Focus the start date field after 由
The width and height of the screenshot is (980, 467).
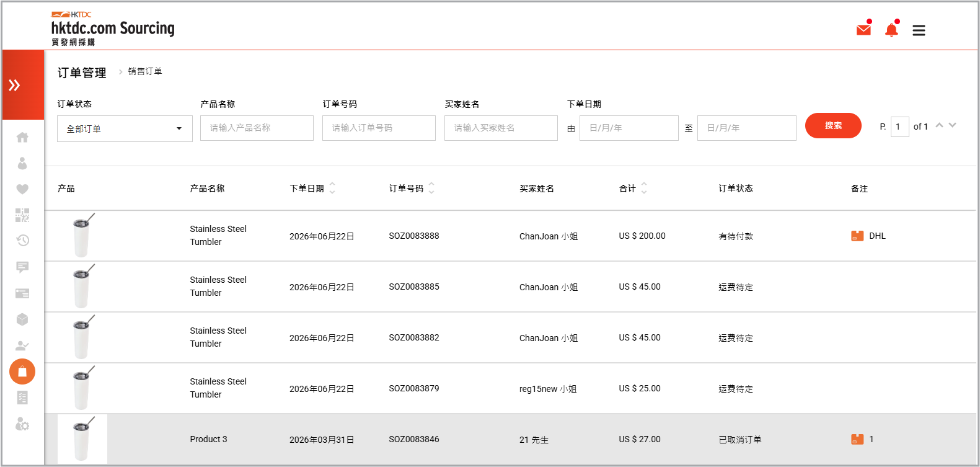tap(629, 128)
